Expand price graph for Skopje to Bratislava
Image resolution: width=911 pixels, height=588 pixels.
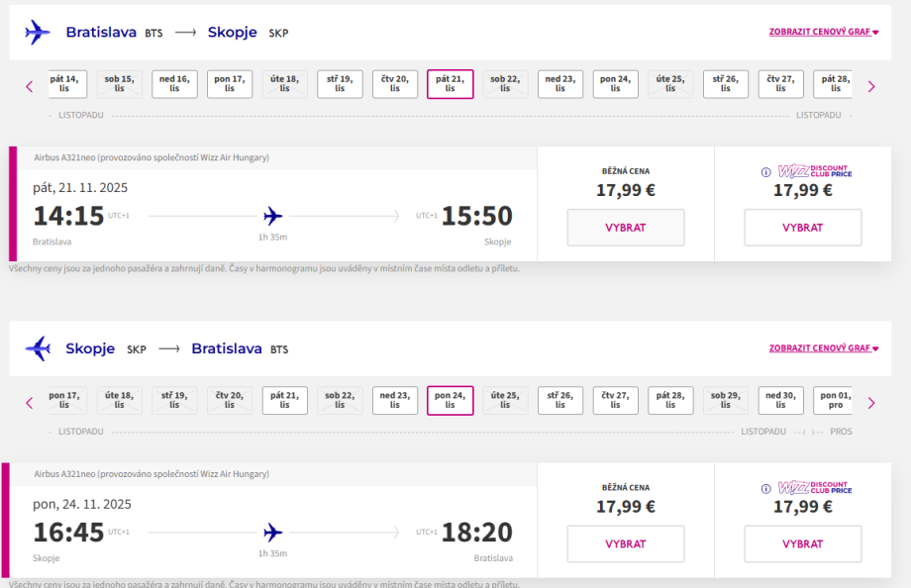[x=824, y=348]
